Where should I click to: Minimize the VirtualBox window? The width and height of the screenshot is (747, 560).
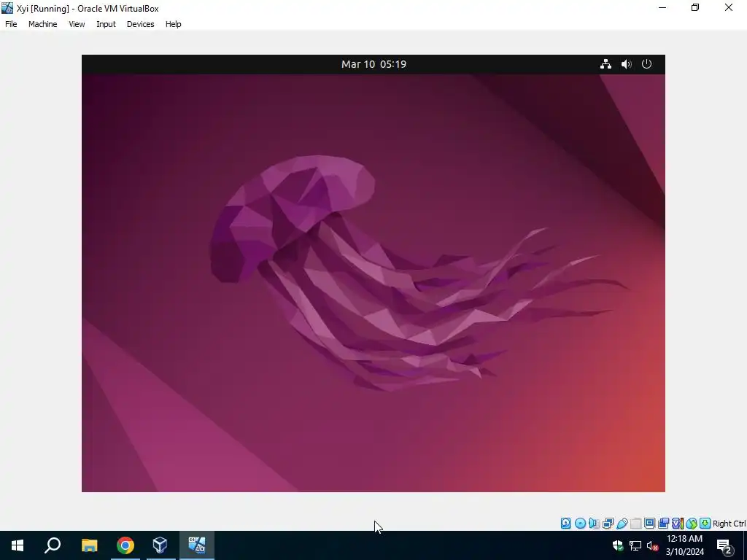[x=662, y=7]
